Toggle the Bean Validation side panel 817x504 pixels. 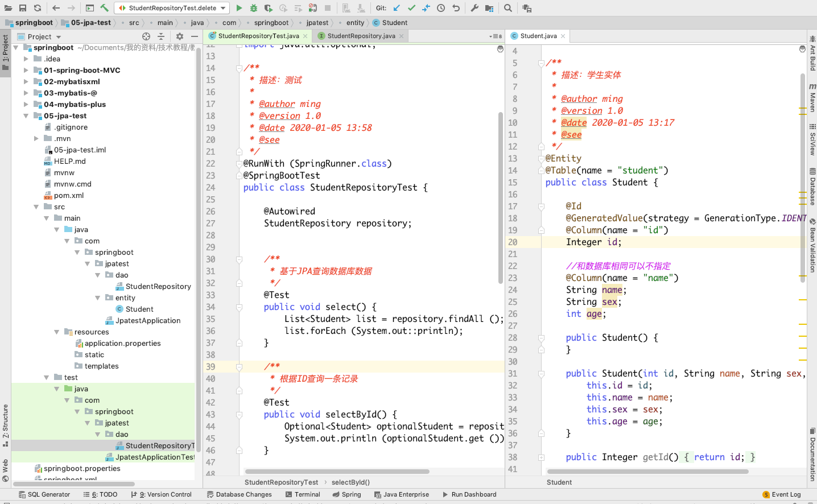pos(812,245)
